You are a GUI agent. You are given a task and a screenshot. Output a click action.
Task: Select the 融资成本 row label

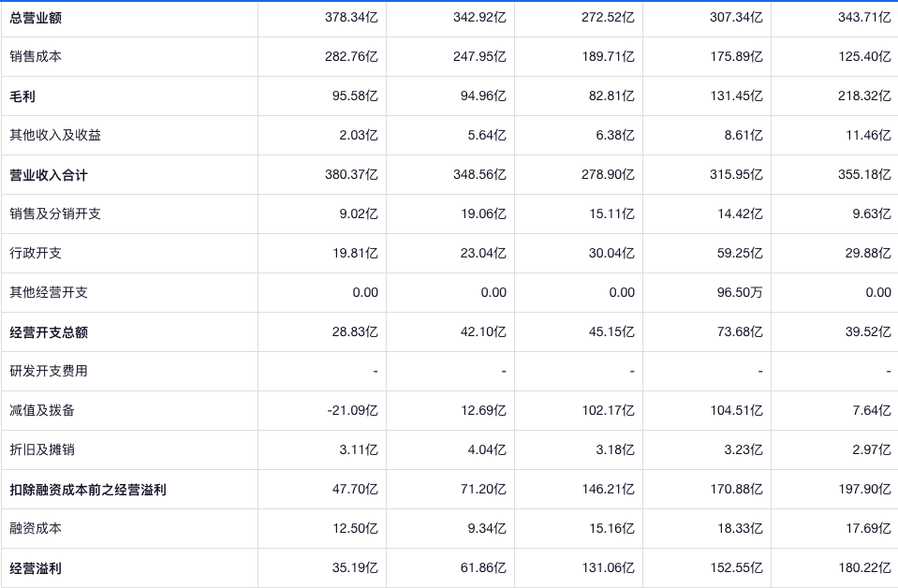pos(36,529)
